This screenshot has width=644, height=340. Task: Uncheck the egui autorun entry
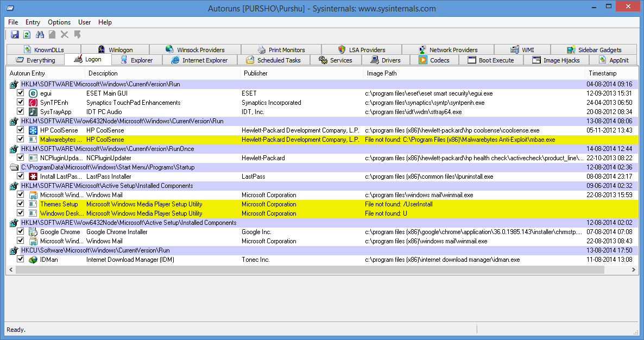[21, 93]
